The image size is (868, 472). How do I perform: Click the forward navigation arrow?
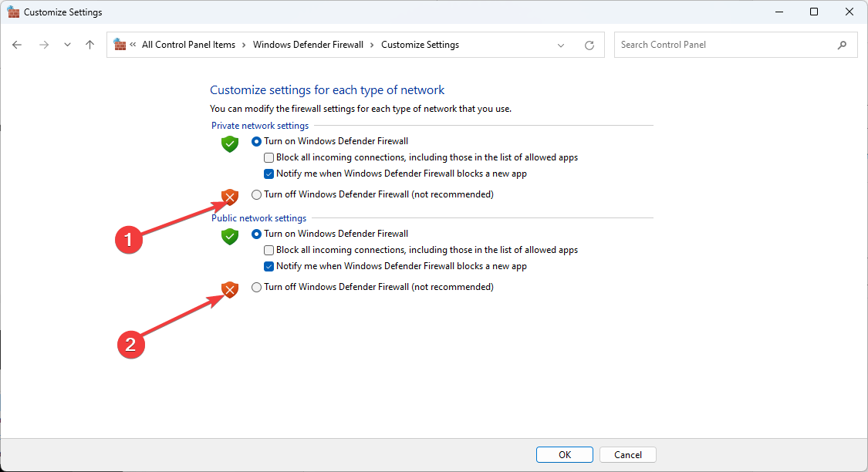point(44,45)
